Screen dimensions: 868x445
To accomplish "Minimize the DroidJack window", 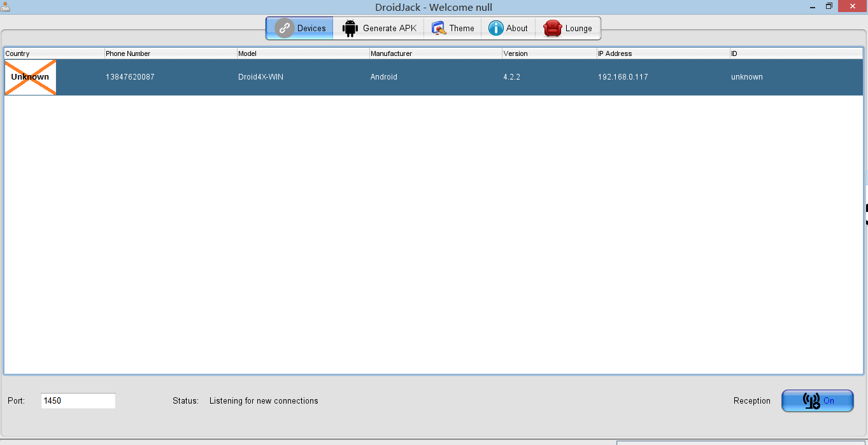I will 812,6.
